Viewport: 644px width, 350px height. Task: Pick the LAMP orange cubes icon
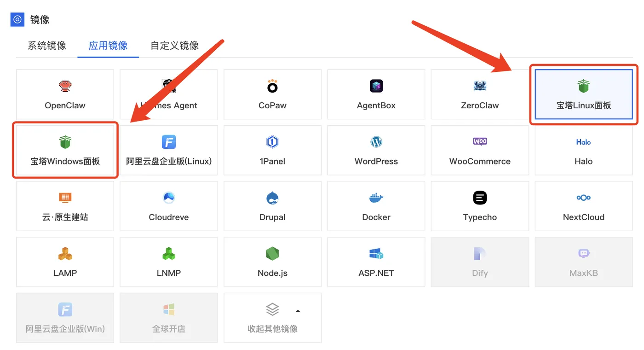pos(65,254)
